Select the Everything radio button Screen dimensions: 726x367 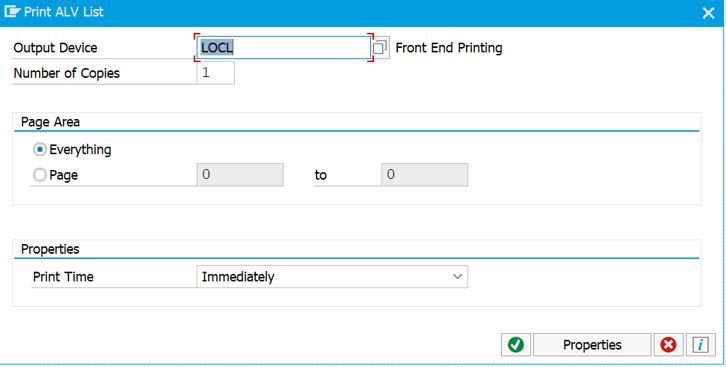(x=40, y=149)
